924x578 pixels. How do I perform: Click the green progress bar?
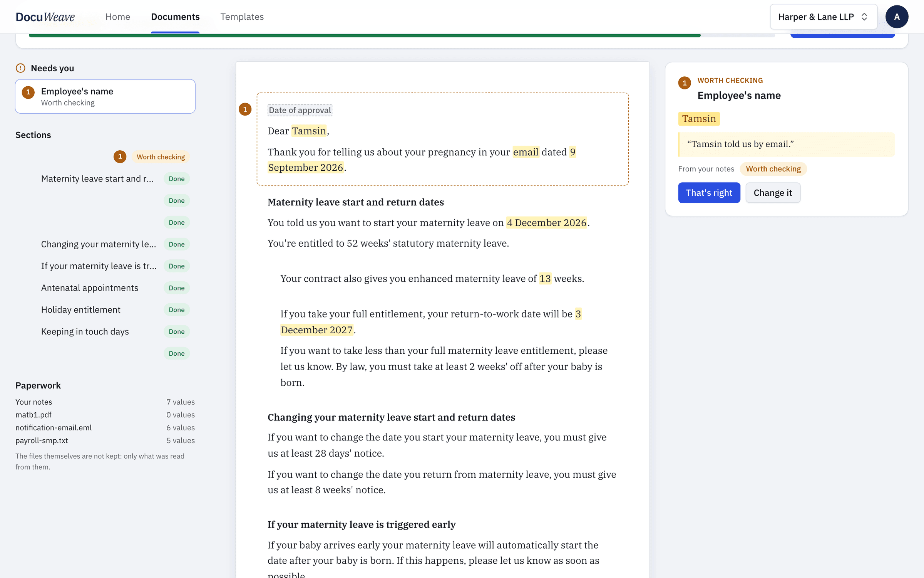(x=365, y=35)
